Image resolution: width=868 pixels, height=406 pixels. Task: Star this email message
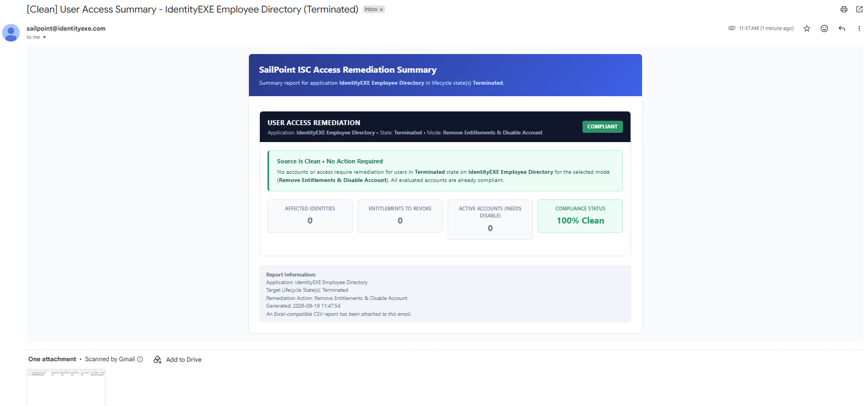pos(807,28)
